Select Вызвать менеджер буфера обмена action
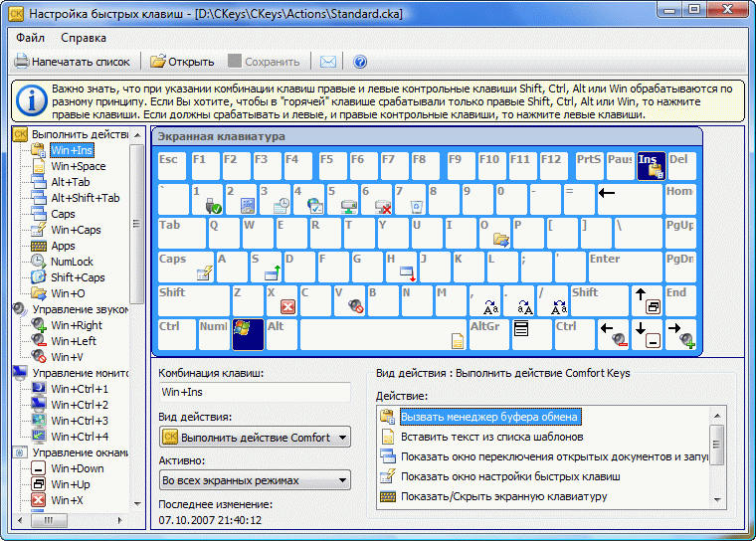The image size is (756, 541). coord(490,417)
